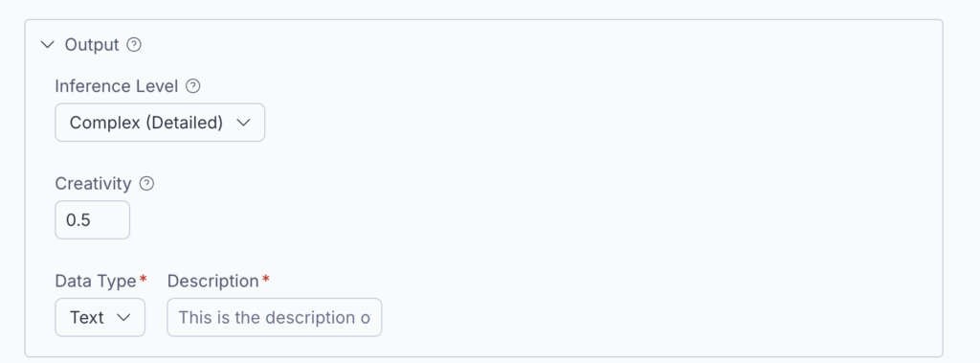
Task: Show help tooltip icon for Inference Level
Action: pos(193,86)
